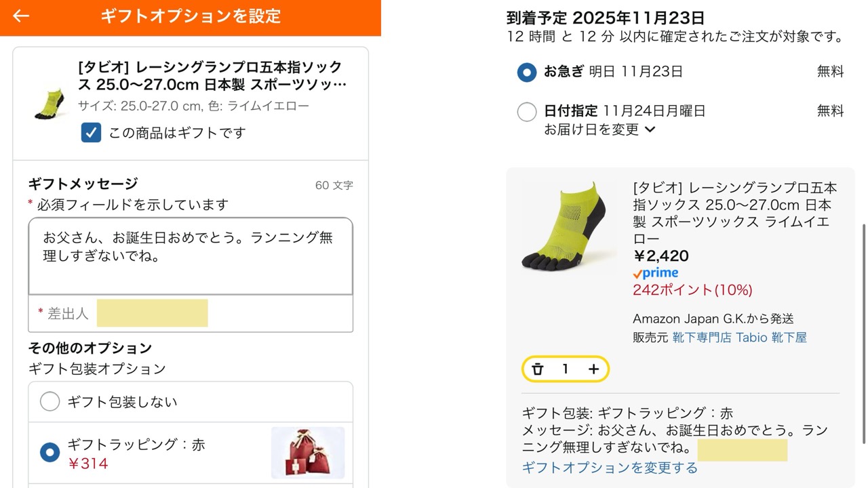
Task: Click the trash icon in quantity selector
Action: click(x=538, y=369)
